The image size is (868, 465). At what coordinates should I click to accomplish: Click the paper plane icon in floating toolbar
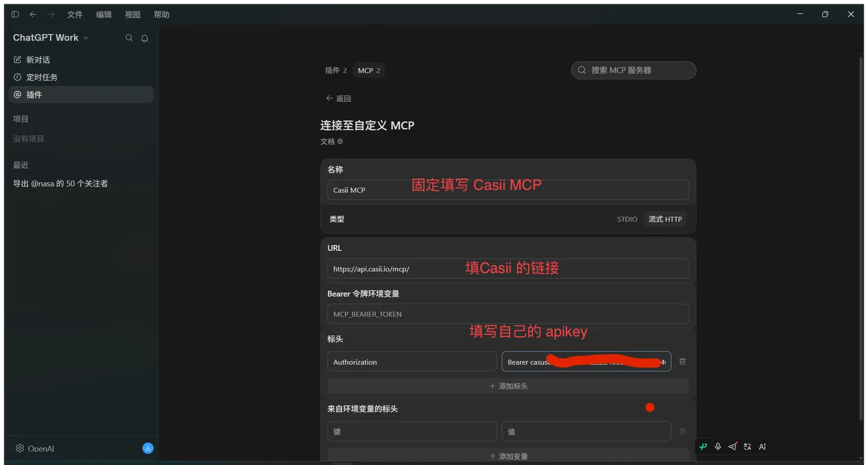[x=732, y=447]
